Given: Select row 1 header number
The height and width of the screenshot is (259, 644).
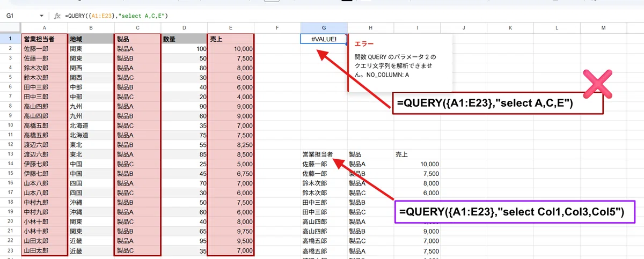Looking at the screenshot, I should pyautogui.click(x=11, y=39).
